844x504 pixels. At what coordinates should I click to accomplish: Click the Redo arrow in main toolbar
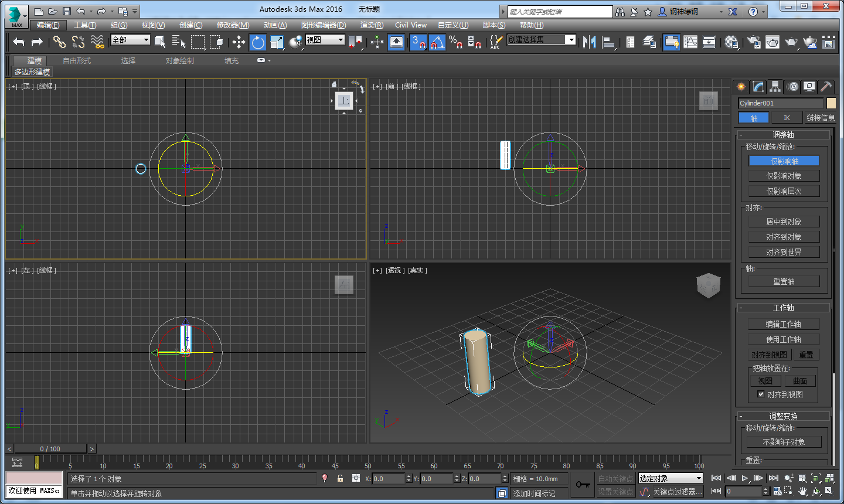(37, 42)
